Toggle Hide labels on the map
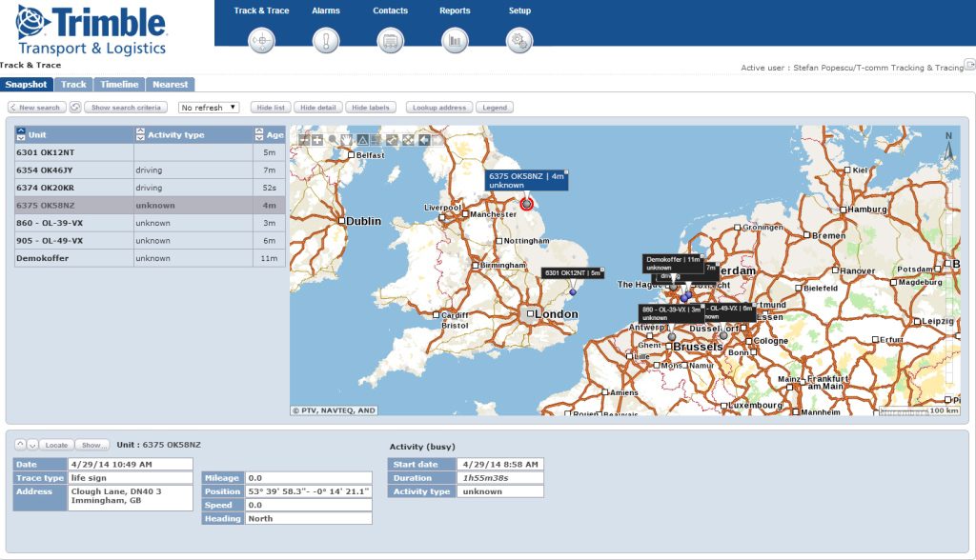The image size is (976, 560). (x=370, y=107)
